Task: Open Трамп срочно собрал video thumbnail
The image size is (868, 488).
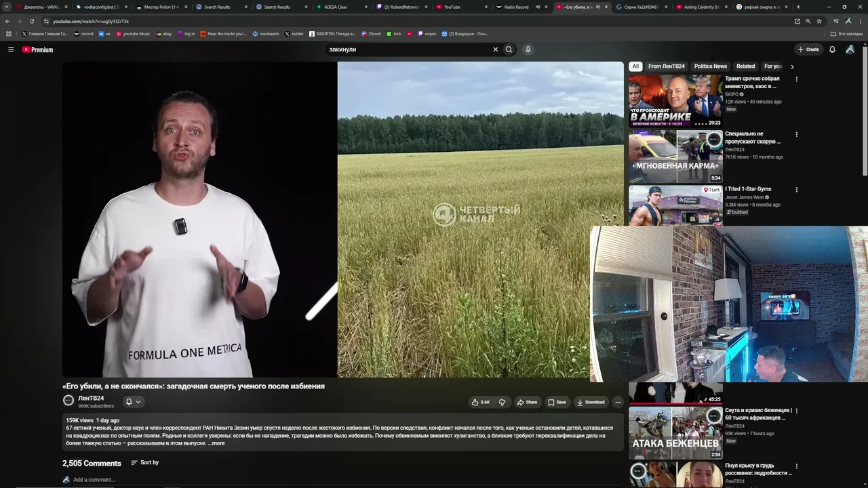Action: [x=675, y=101]
